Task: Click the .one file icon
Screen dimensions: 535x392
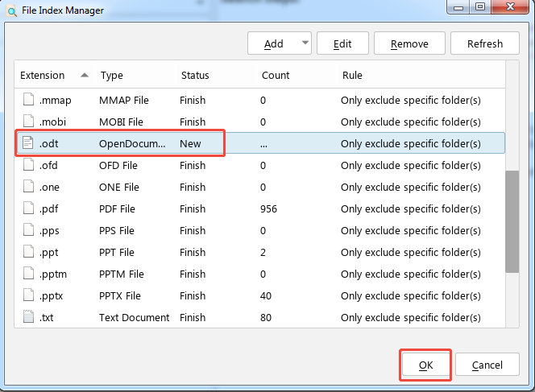Action: (x=29, y=187)
